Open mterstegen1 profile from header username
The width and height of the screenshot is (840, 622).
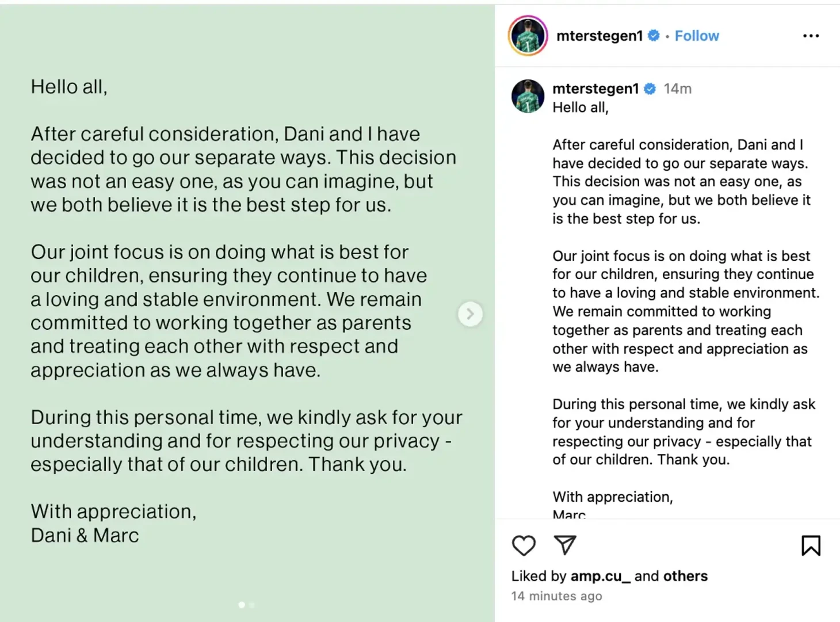[599, 36]
